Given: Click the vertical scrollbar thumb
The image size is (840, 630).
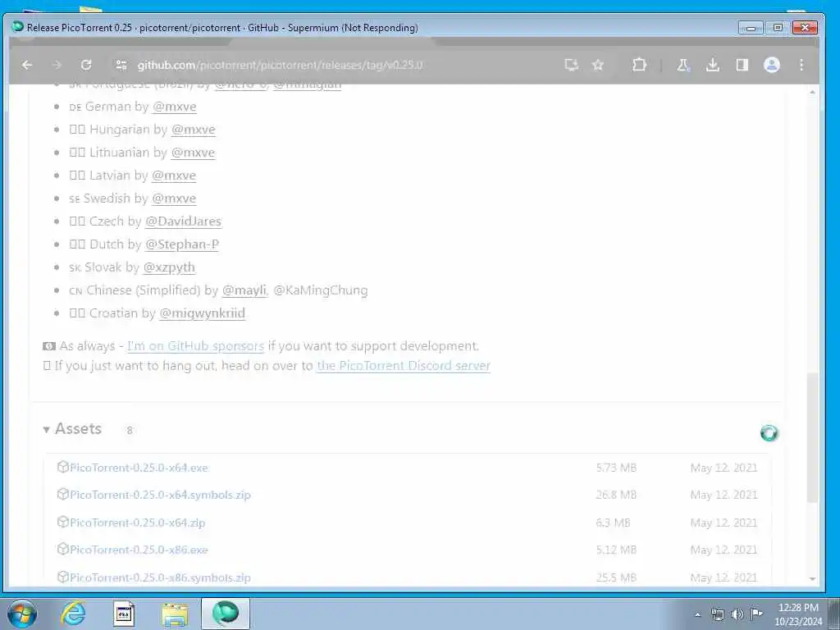Looking at the screenshot, I should coord(813,437).
